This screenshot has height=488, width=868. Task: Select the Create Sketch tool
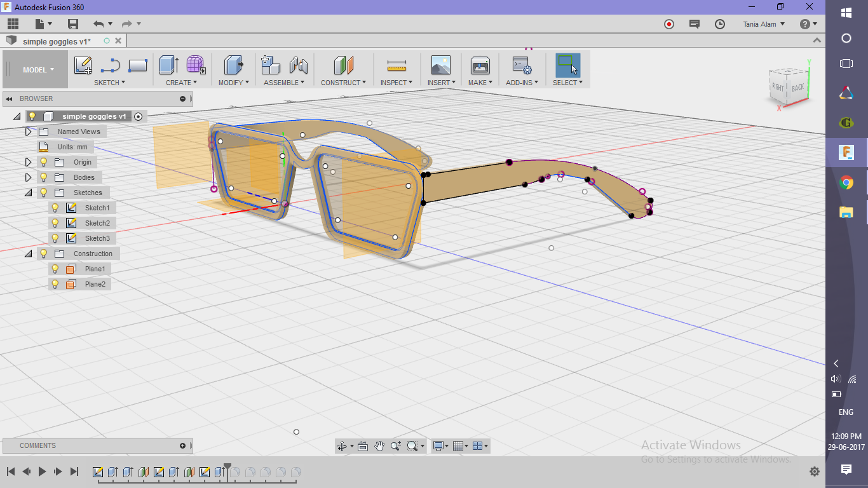(83, 65)
